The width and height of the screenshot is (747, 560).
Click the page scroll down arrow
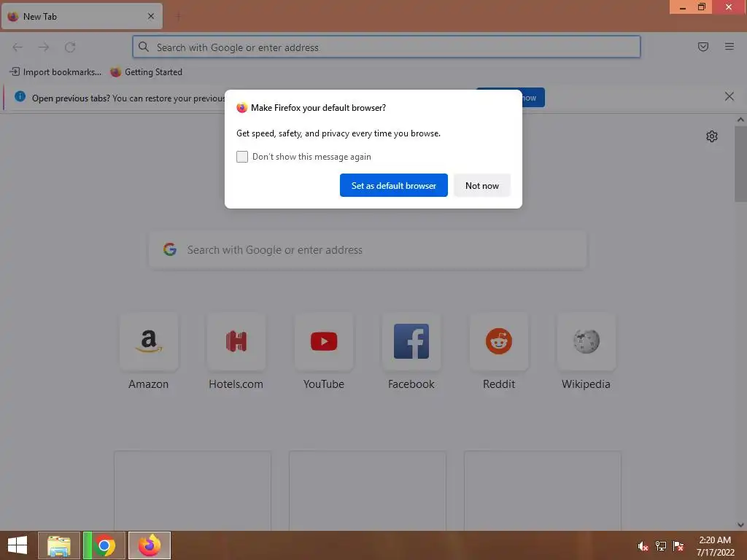740,525
